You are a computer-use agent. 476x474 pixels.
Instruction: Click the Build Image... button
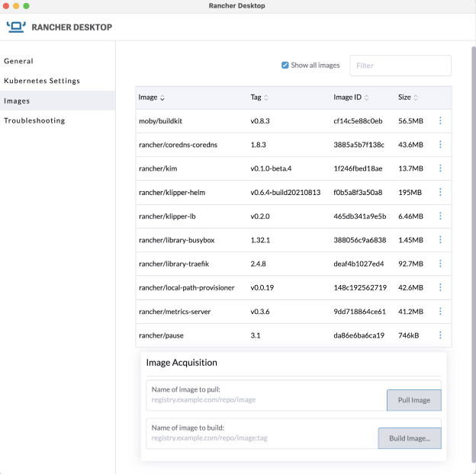tap(410, 438)
